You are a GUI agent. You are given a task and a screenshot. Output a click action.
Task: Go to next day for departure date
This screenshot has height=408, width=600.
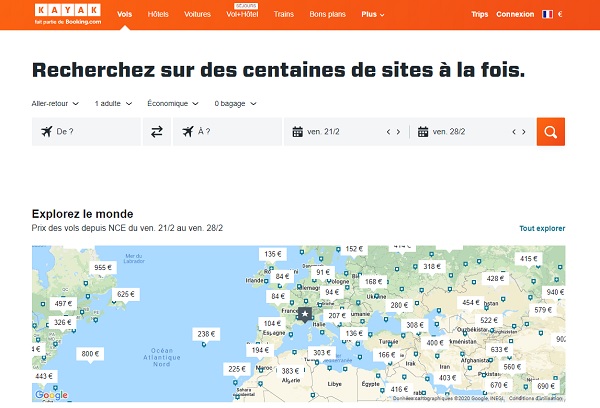(x=398, y=132)
